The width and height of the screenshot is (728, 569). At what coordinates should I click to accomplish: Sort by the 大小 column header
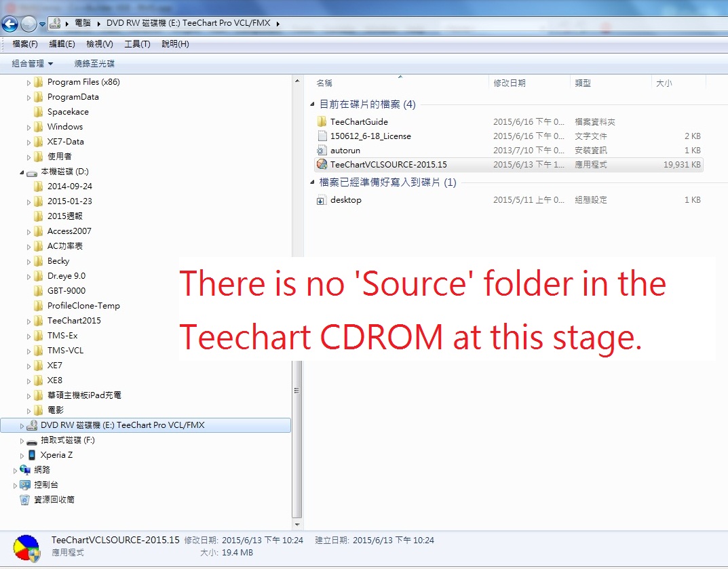coord(664,83)
